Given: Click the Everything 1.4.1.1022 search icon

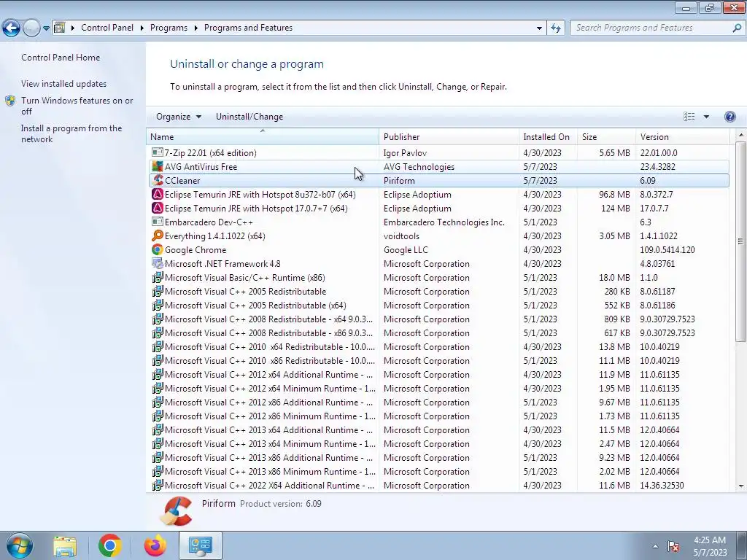Looking at the screenshot, I should point(158,236).
